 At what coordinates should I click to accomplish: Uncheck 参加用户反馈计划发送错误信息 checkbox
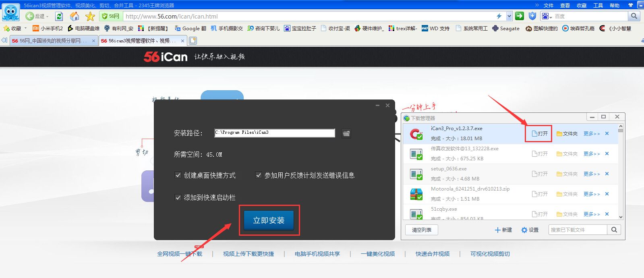click(259, 175)
